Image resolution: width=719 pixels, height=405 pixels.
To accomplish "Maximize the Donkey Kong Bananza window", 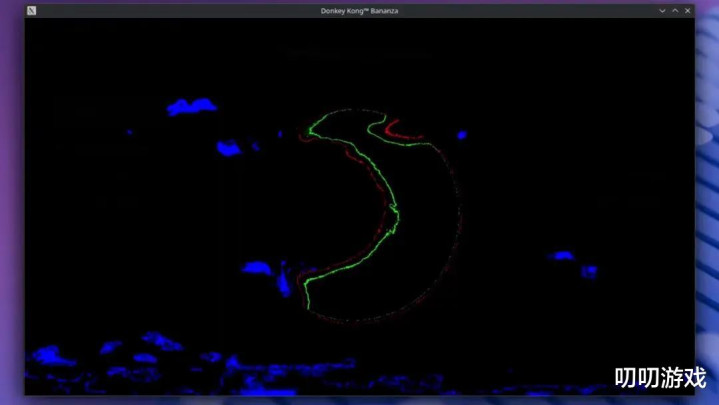I will click(x=675, y=11).
